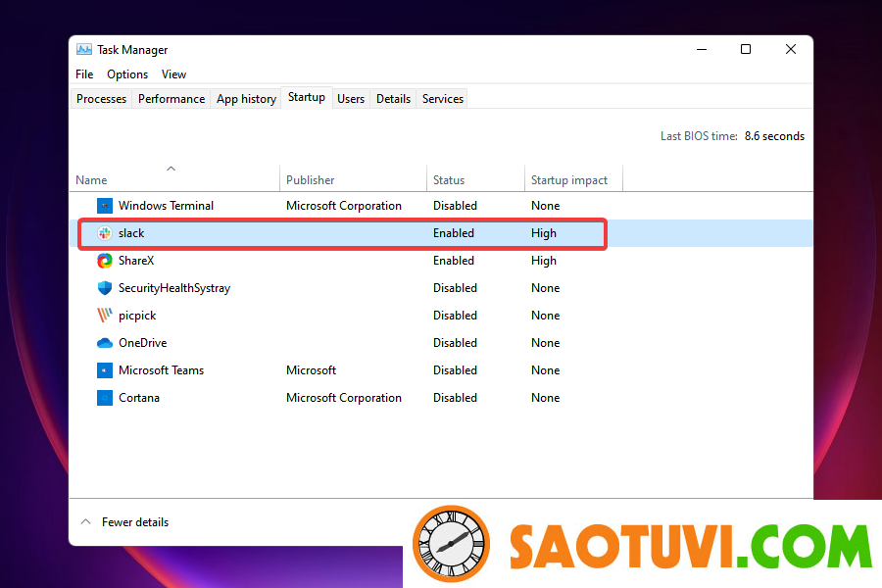Screen dimensions: 882x588
Task: Switch to the Performance tab
Action: (171, 98)
